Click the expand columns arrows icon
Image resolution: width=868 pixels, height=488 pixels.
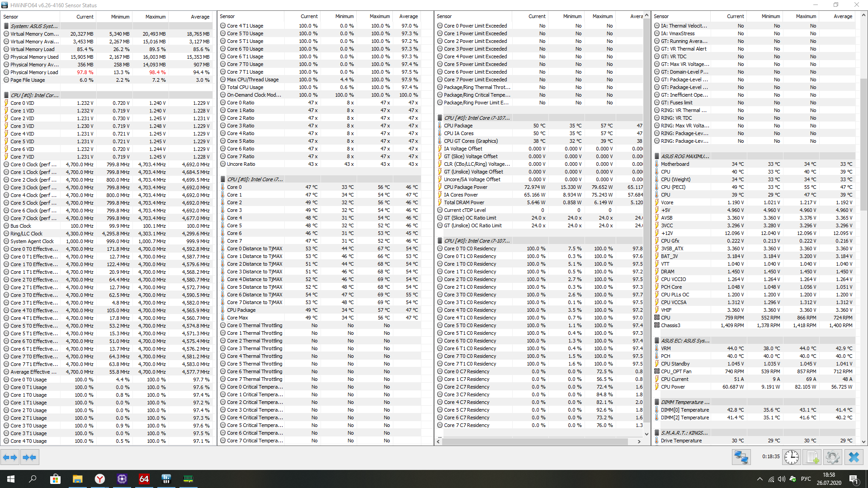pos(10,457)
